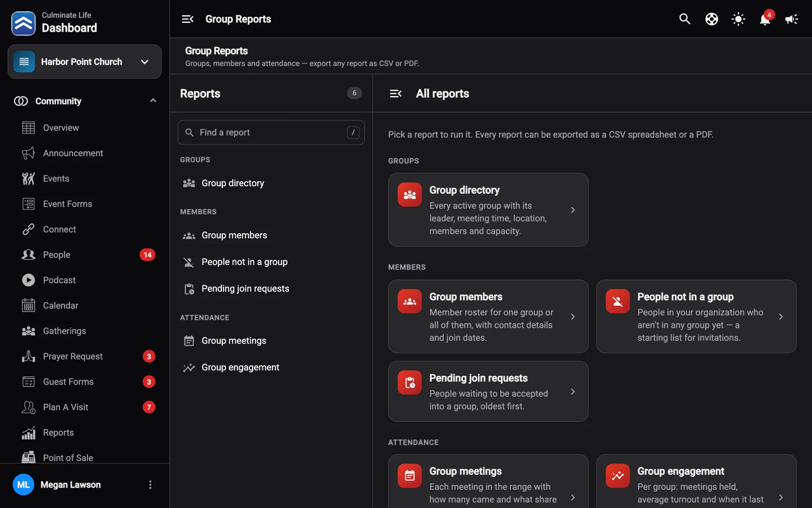Open Plan A Visit page
Viewport: 812px width, 508px height.
[x=85, y=407]
